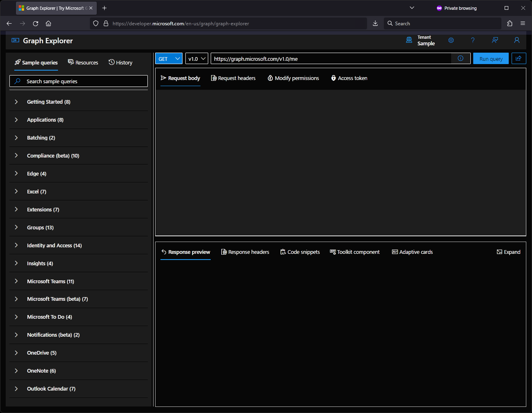
Task: View the Code snippets tab
Action: [300, 252]
